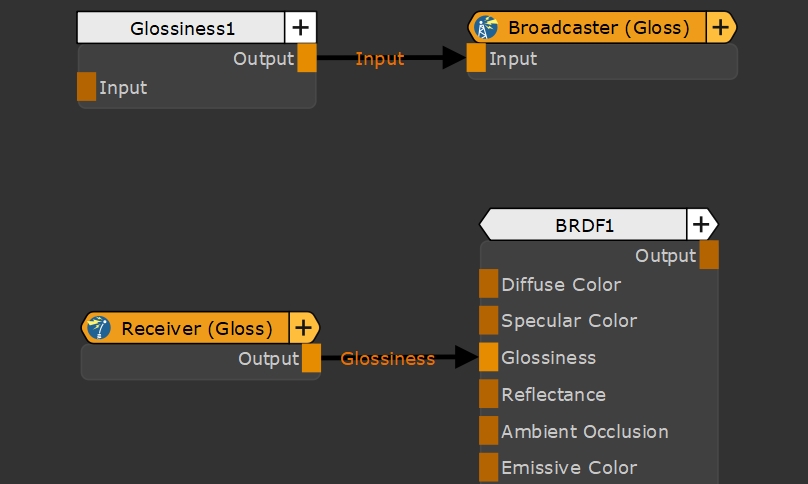
Task: Click Diffuse Color input port
Action: [488, 284]
